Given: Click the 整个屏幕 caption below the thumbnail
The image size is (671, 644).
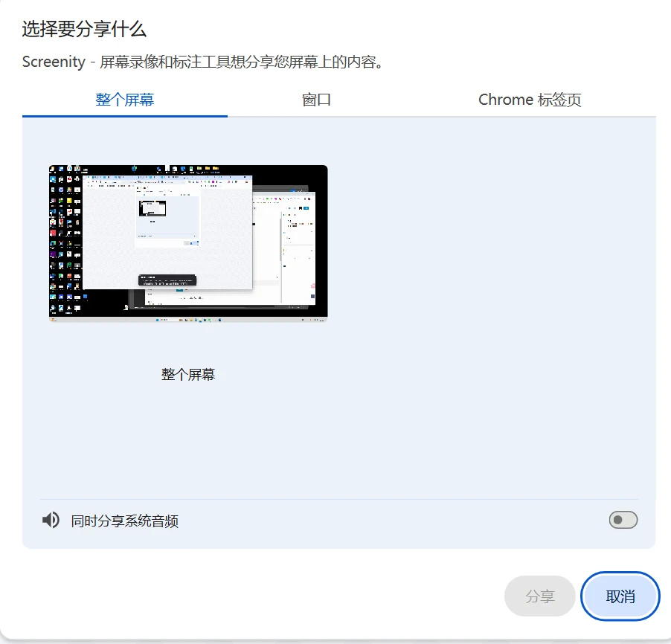Looking at the screenshot, I should point(188,375).
